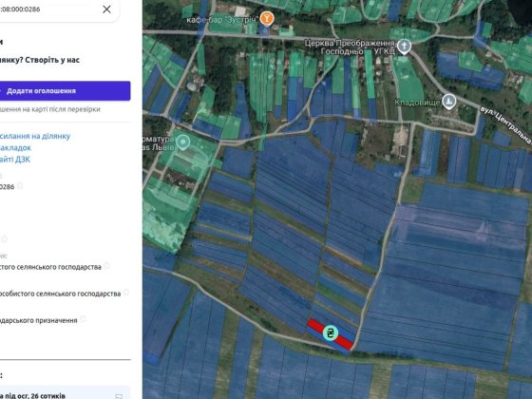
Task: Open the 'айті ДЗК' link
Action: (x=15, y=160)
